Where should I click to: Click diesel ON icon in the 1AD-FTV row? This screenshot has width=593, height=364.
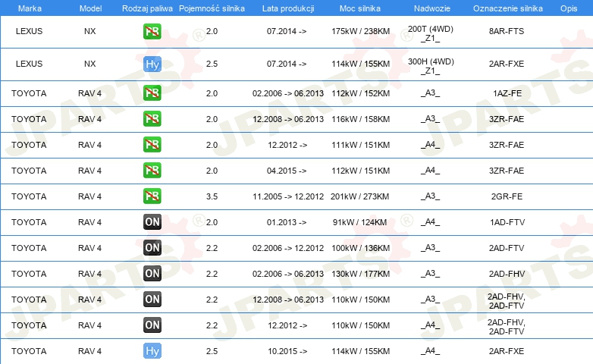(152, 221)
